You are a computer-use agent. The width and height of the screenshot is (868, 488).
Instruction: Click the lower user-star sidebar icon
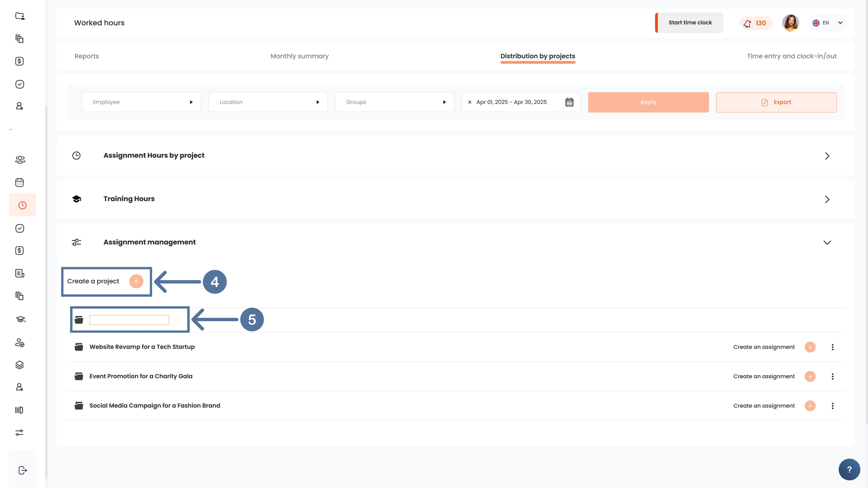click(x=20, y=387)
